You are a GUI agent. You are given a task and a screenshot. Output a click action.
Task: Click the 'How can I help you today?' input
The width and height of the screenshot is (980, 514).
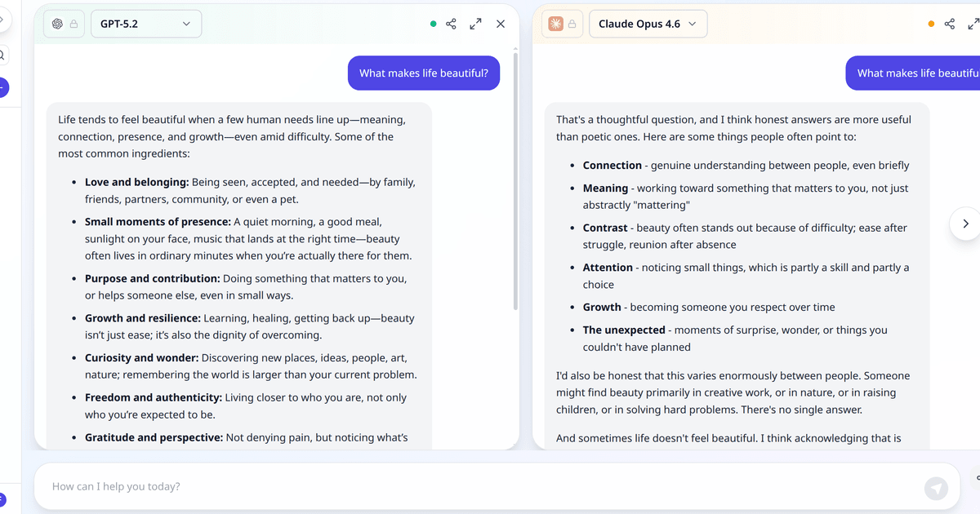pyautogui.click(x=474, y=486)
